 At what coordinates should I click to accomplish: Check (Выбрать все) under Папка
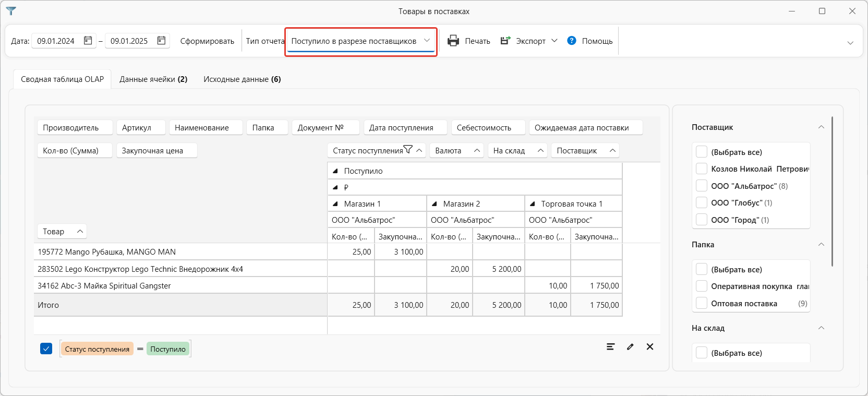702,269
